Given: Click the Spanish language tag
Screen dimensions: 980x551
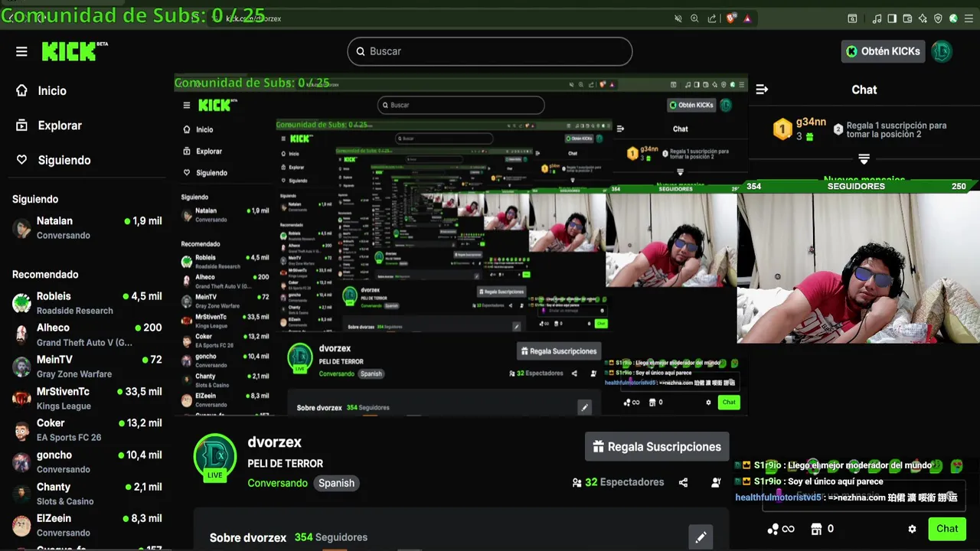Looking at the screenshot, I should [x=336, y=483].
